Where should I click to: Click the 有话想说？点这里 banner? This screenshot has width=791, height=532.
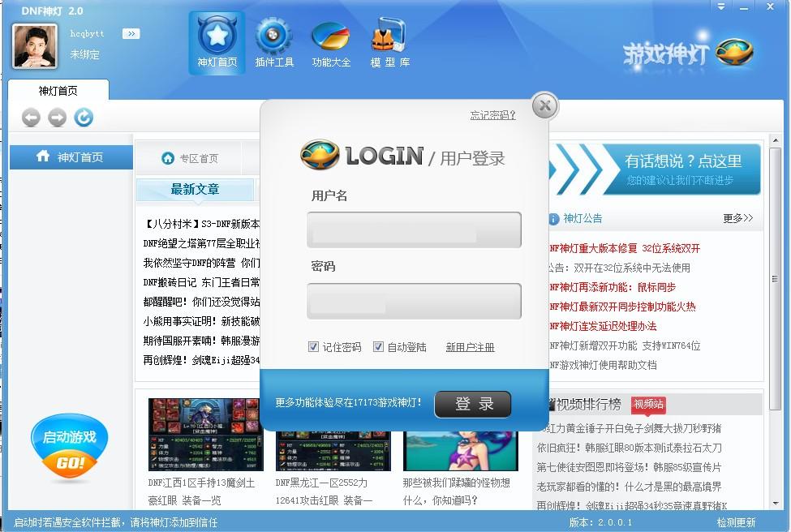(x=655, y=169)
